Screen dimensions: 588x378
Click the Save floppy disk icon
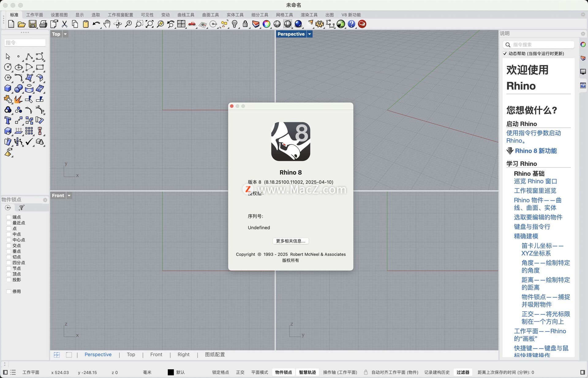tap(32, 24)
